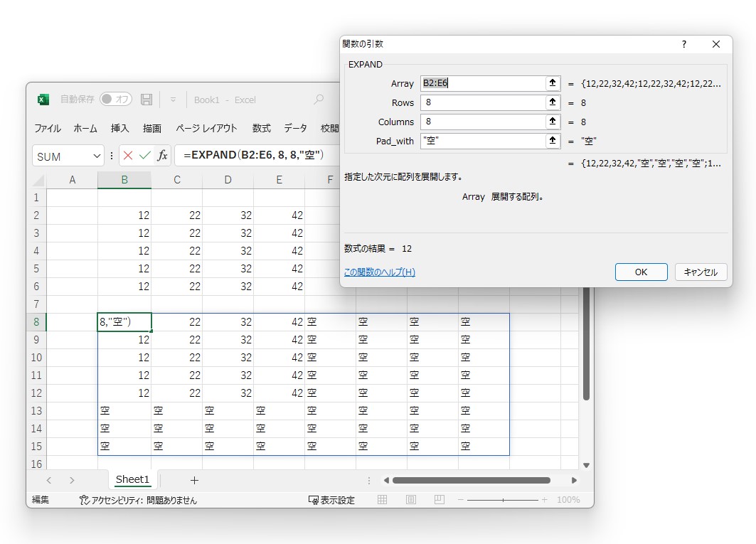Image resolution: width=756 pixels, height=544 pixels.
Task: Click the Pad_with input field
Action: pyautogui.click(x=483, y=141)
